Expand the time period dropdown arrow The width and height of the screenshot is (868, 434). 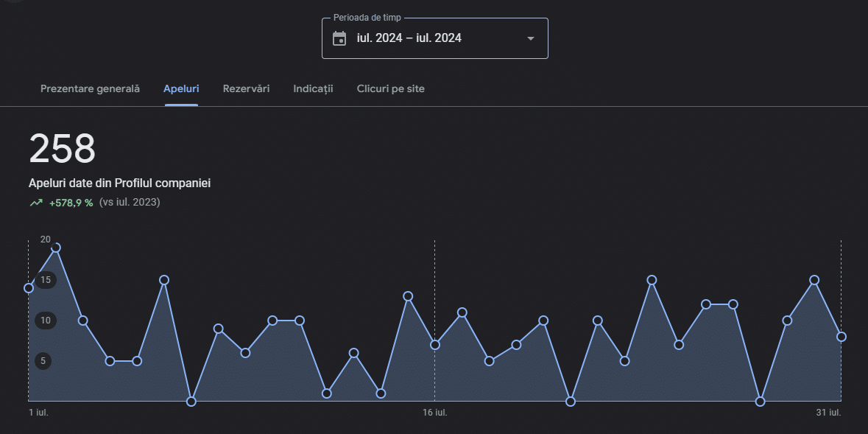[x=530, y=38]
